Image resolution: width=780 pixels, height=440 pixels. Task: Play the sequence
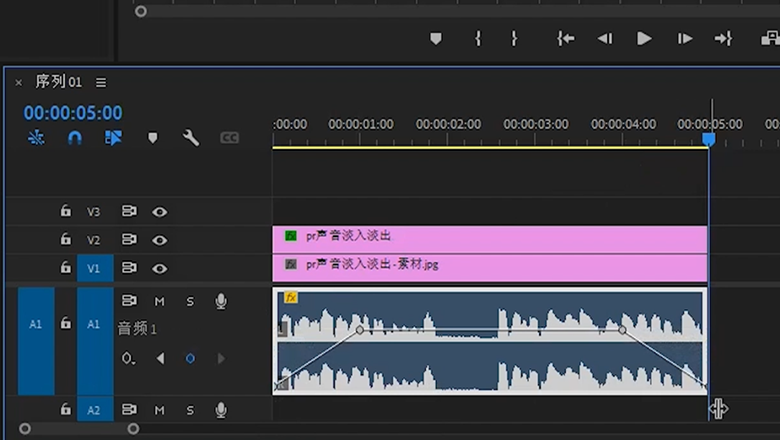644,38
